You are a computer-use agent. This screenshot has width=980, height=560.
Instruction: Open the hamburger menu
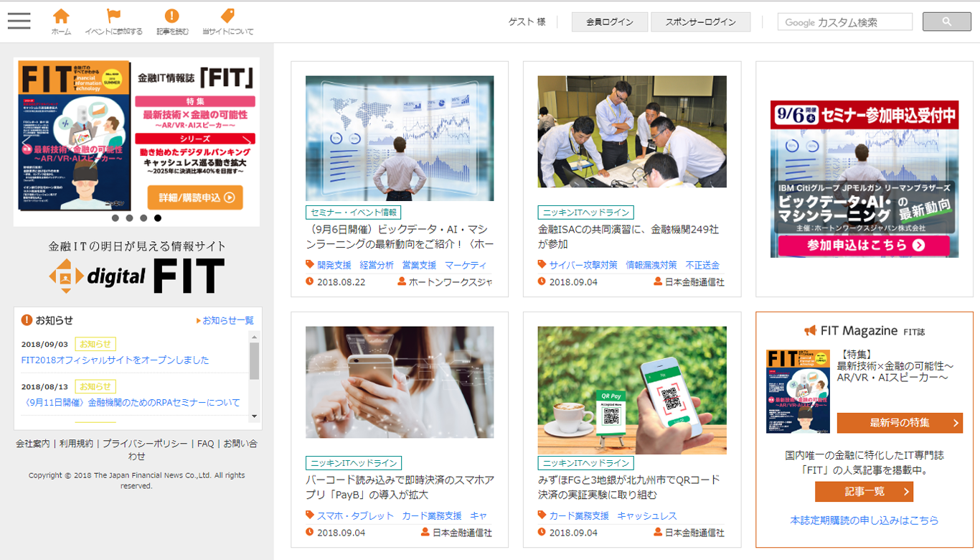19,21
